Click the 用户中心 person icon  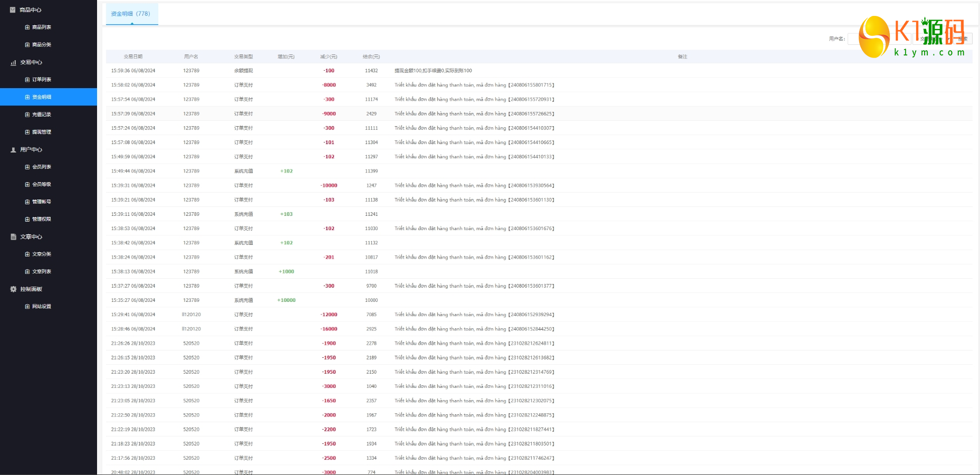[x=13, y=150]
